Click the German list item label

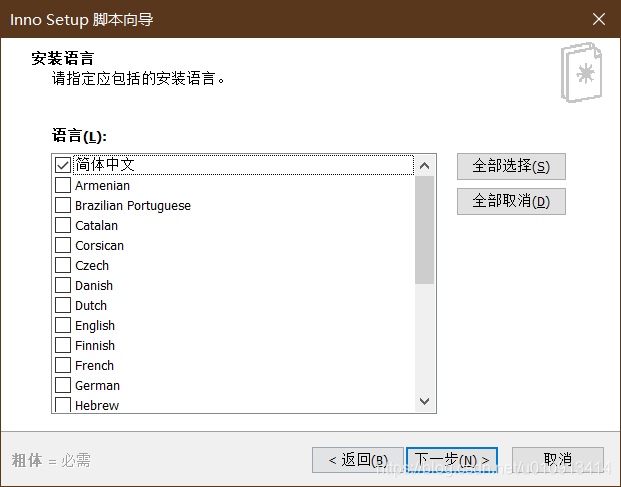pyautogui.click(x=97, y=386)
